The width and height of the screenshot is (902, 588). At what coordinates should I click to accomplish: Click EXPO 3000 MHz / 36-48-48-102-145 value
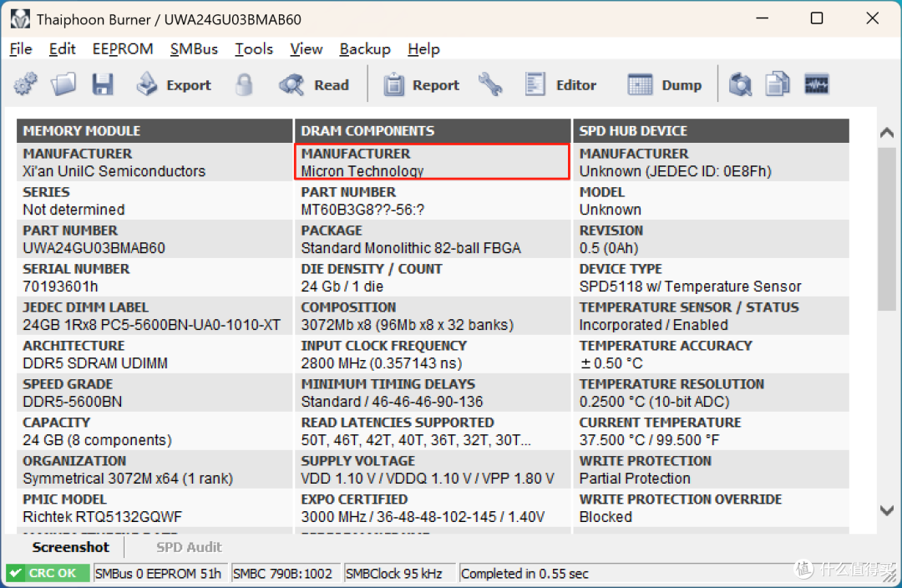(423, 517)
